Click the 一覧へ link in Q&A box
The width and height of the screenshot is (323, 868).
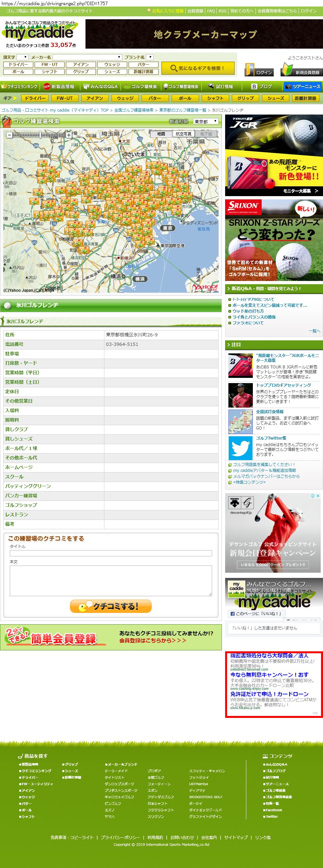pos(314,331)
